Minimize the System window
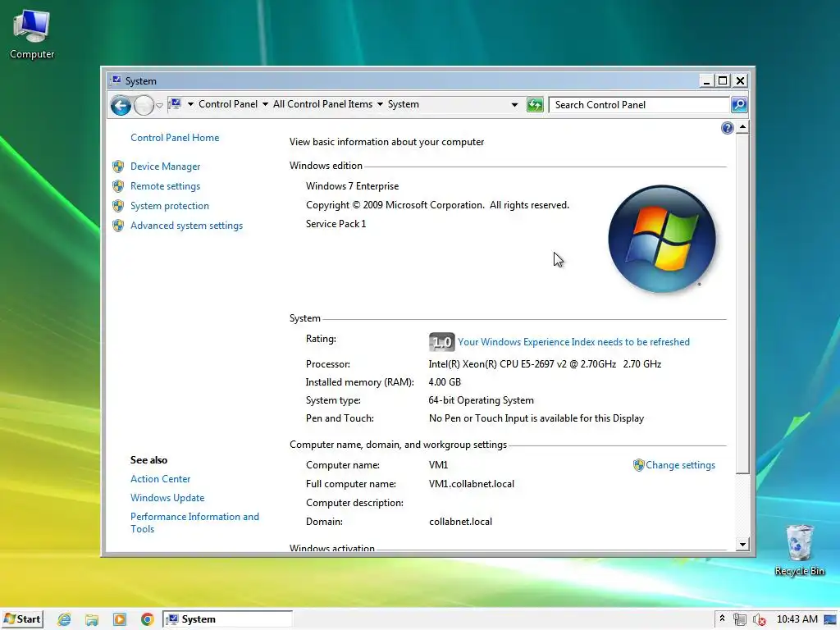 click(x=706, y=81)
